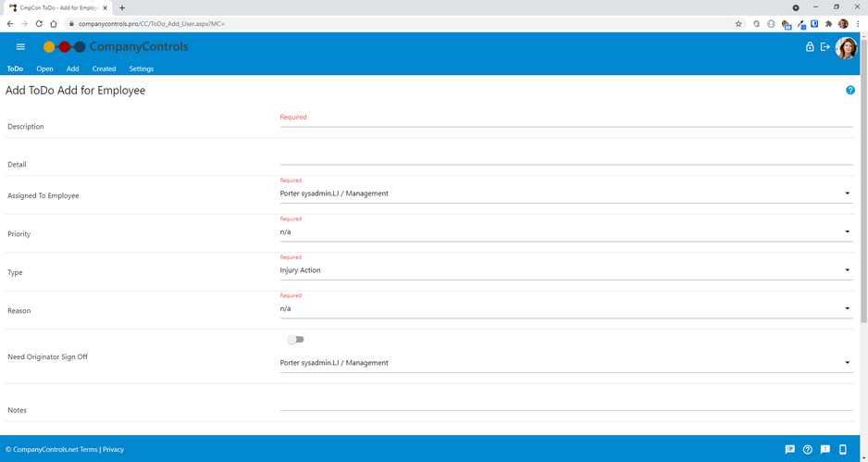This screenshot has width=868, height=462.
Task: Go to the browser home page
Action: point(53,24)
